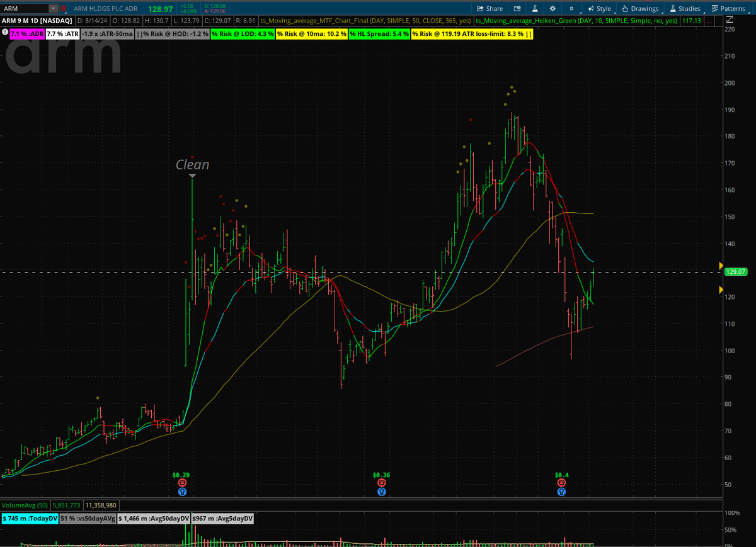Click the 129.07 current price bubble
The width and height of the screenshot is (756, 547).
(x=736, y=272)
